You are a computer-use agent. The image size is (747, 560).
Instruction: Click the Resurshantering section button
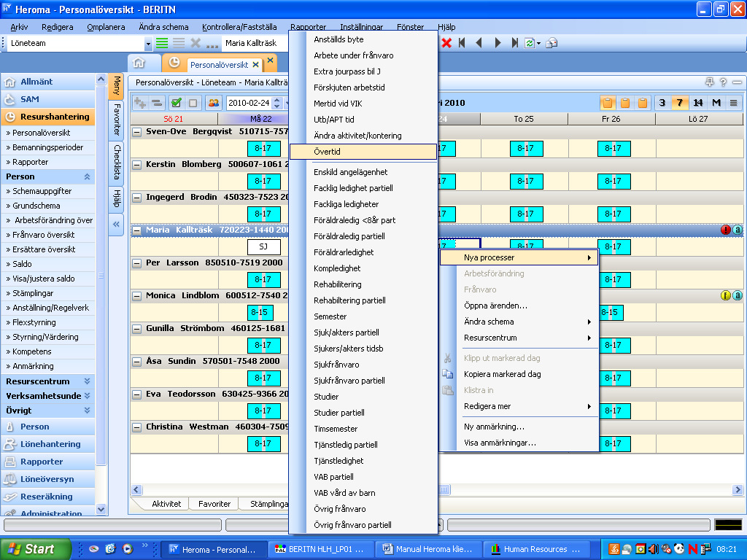click(x=47, y=117)
